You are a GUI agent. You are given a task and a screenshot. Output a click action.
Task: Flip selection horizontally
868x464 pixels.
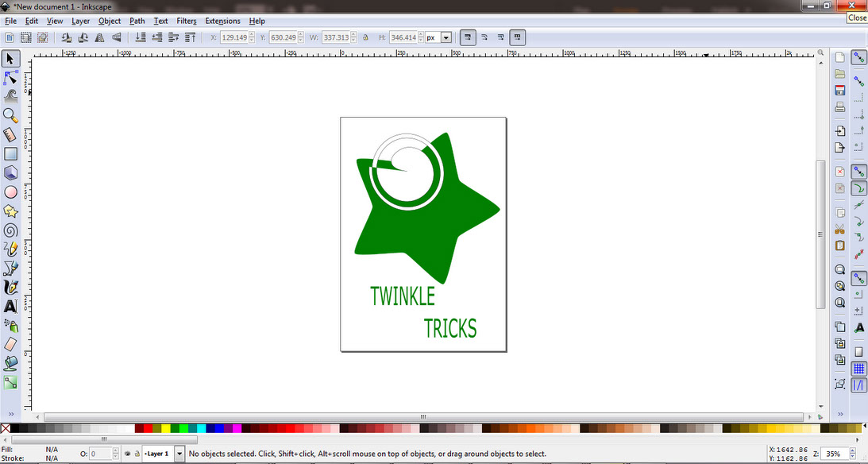[99, 37]
